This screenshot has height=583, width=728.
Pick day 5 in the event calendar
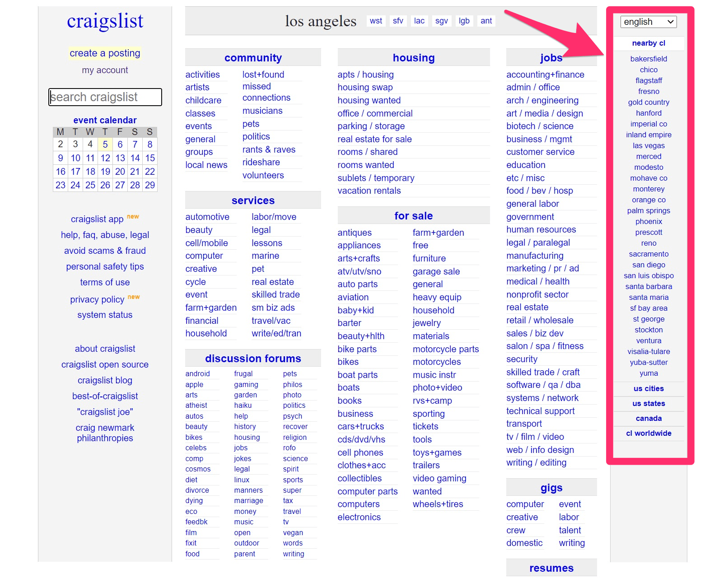(x=105, y=145)
